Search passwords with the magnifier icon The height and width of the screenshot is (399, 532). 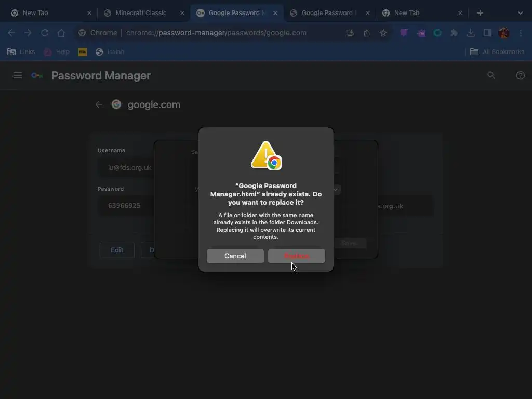click(x=491, y=75)
